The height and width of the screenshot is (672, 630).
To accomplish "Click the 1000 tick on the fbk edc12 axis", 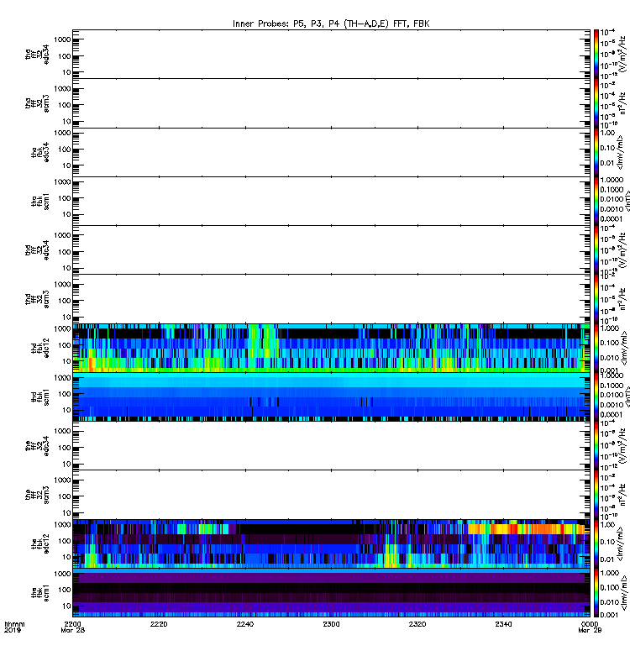I will click(x=62, y=524).
